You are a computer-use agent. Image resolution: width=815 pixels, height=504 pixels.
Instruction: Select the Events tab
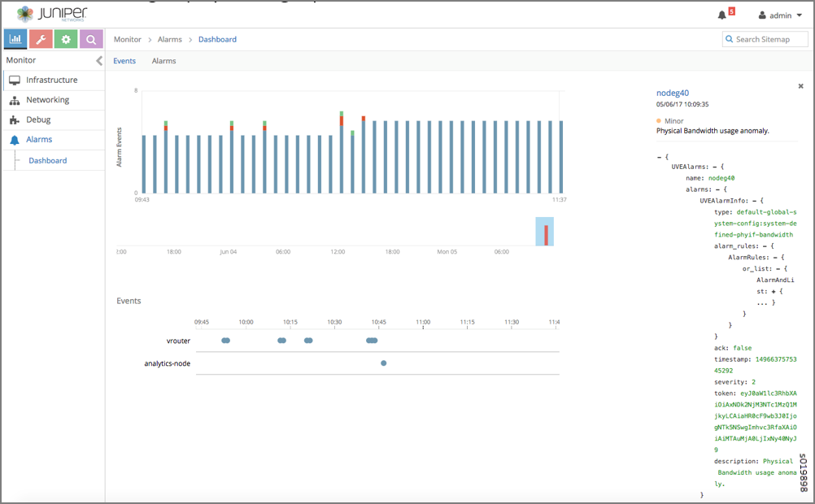pos(124,61)
